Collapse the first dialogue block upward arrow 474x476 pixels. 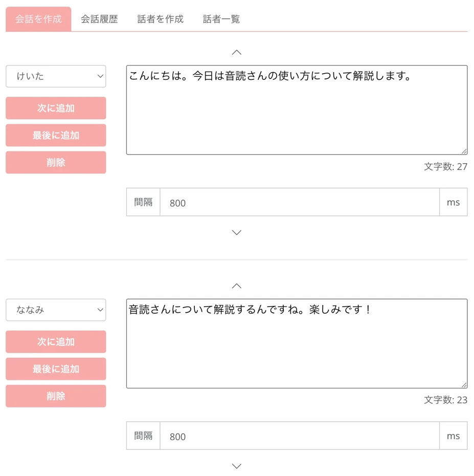(x=236, y=52)
